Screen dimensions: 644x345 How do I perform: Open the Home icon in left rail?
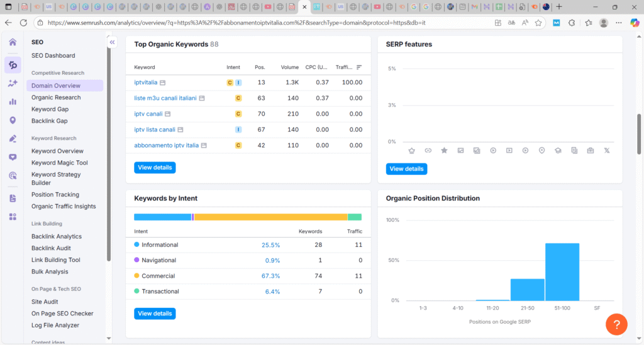pyautogui.click(x=13, y=42)
